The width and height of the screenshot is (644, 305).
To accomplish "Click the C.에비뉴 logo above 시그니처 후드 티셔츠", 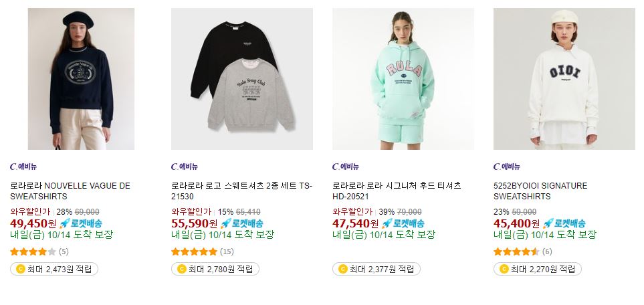I will pyautogui.click(x=346, y=167).
